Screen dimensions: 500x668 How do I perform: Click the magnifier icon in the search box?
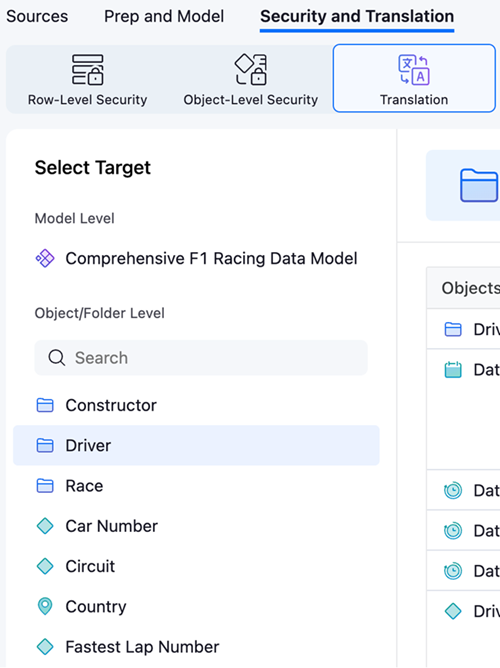(x=57, y=358)
